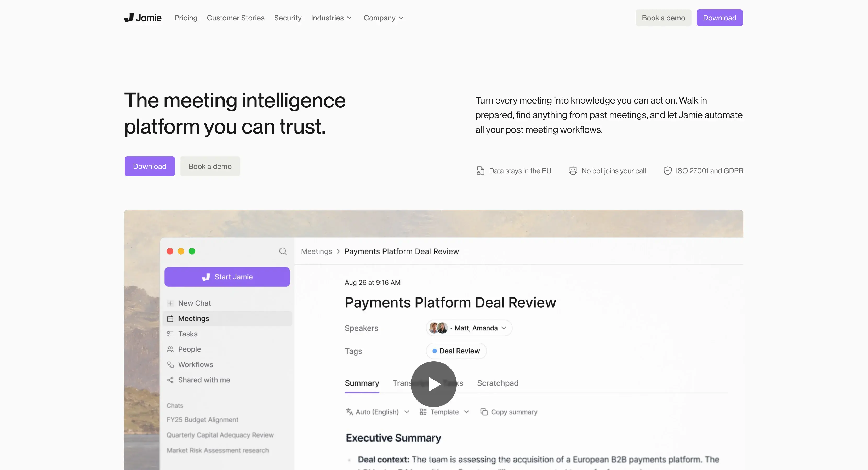Image resolution: width=868 pixels, height=470 pixels.
Task: Open the Market Risk Assessment research chat
Action: coord(218,450)
